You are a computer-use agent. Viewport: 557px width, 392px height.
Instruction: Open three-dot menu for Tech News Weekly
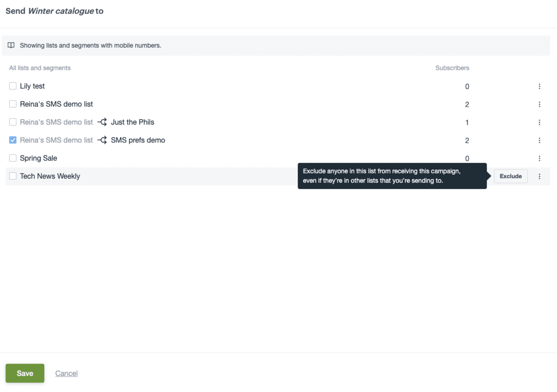(x=539, y=176)
